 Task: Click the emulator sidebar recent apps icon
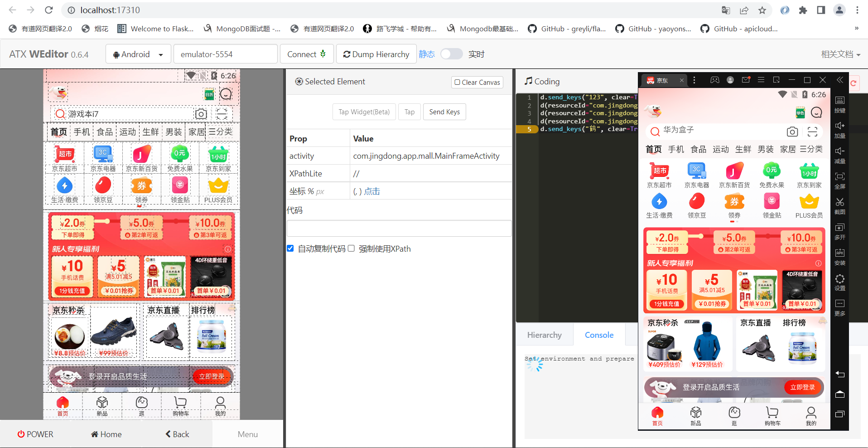[x=840, y=414]
